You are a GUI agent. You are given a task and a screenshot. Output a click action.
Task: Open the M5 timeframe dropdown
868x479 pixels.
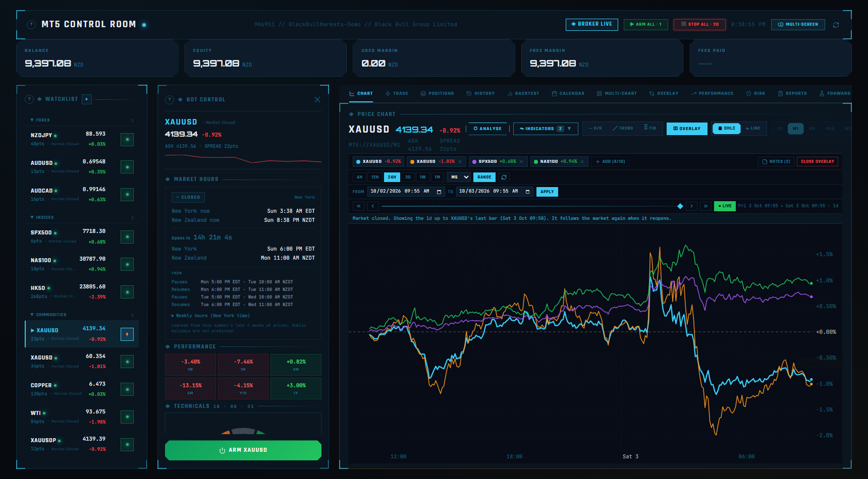460,177
